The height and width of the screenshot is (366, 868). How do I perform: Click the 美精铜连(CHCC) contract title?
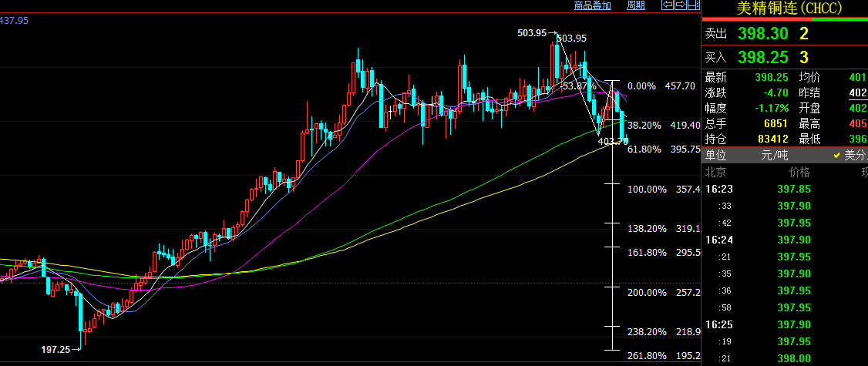[789, 8]
